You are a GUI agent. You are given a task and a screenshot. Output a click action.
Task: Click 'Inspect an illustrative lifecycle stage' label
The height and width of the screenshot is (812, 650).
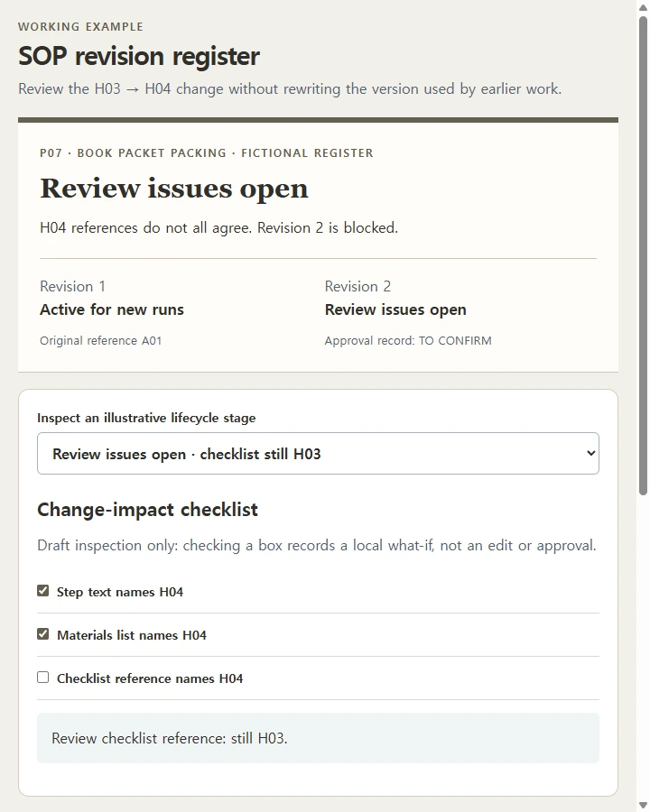146,418
